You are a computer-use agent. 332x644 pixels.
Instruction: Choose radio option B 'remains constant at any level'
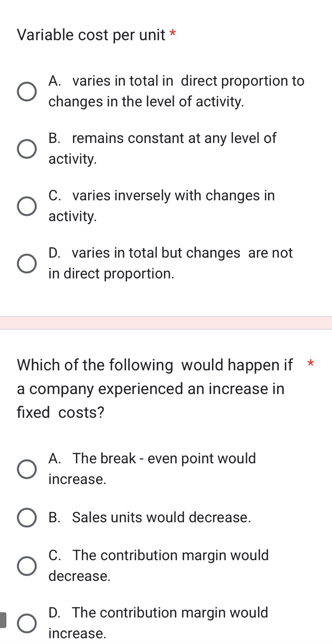27,149
